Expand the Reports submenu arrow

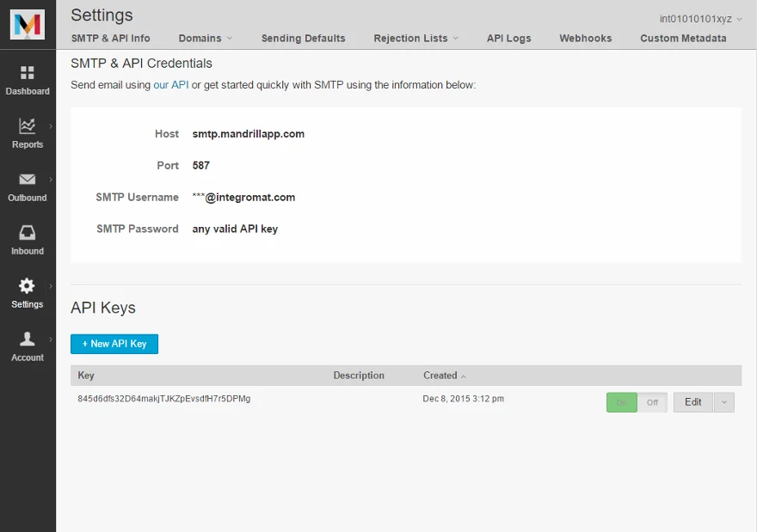tap(51, 125)
